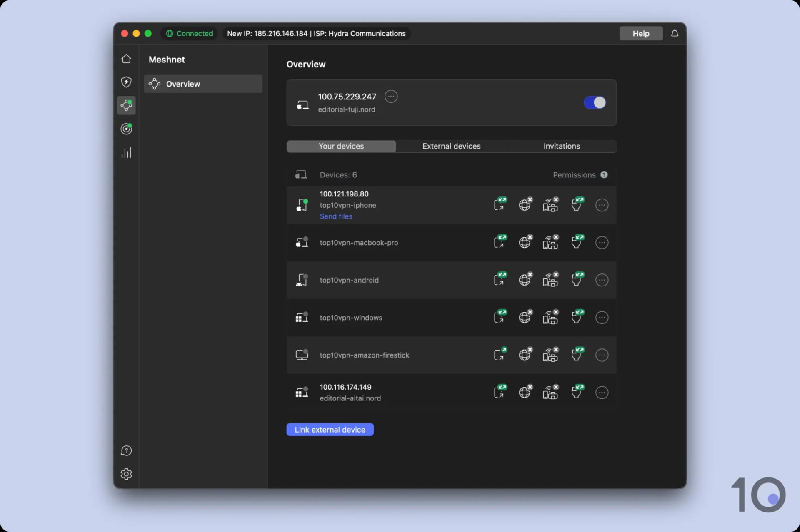Open the Home panel in the sidebar
Image resolution: width=800 pixels, height=532 pixels.
pyautogui.click(x=126, y=59)
